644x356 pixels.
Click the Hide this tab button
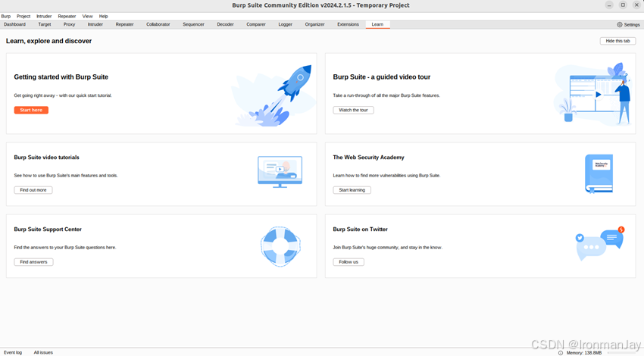click(617, 41)
